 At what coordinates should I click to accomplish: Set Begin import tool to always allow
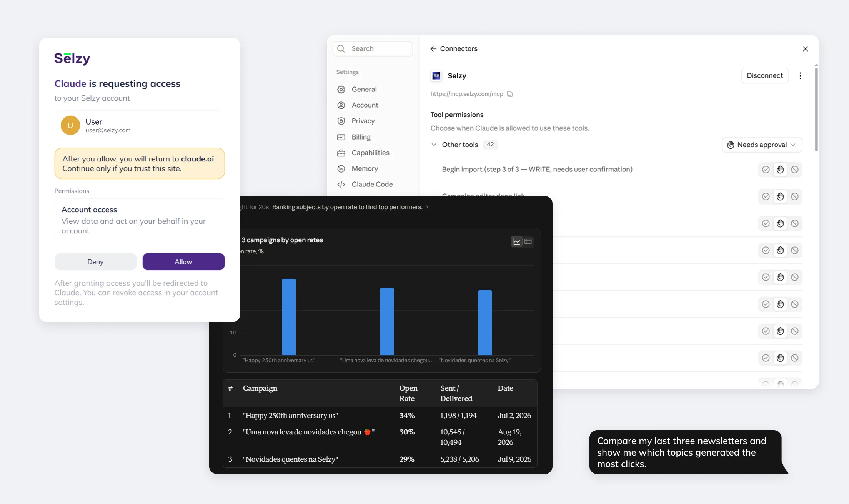click(766, 170)
